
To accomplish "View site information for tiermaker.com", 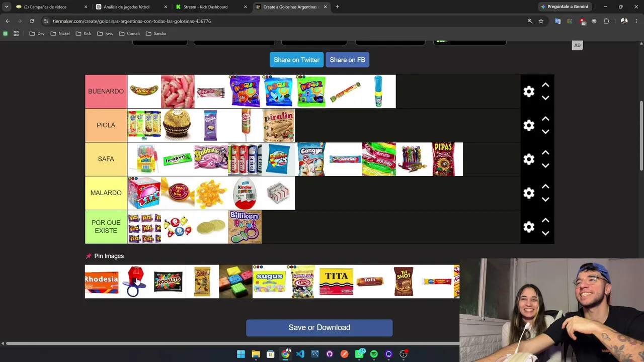I will coord(46,21).
